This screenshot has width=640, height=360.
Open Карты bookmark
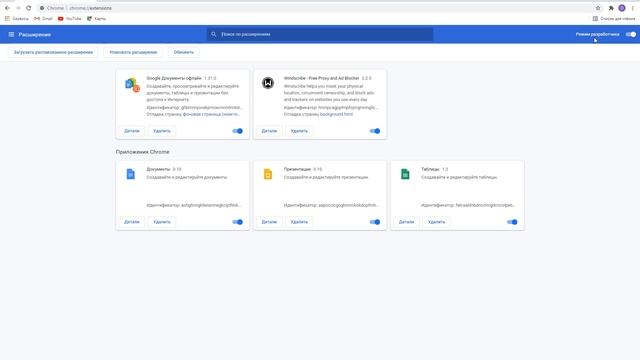96,18
